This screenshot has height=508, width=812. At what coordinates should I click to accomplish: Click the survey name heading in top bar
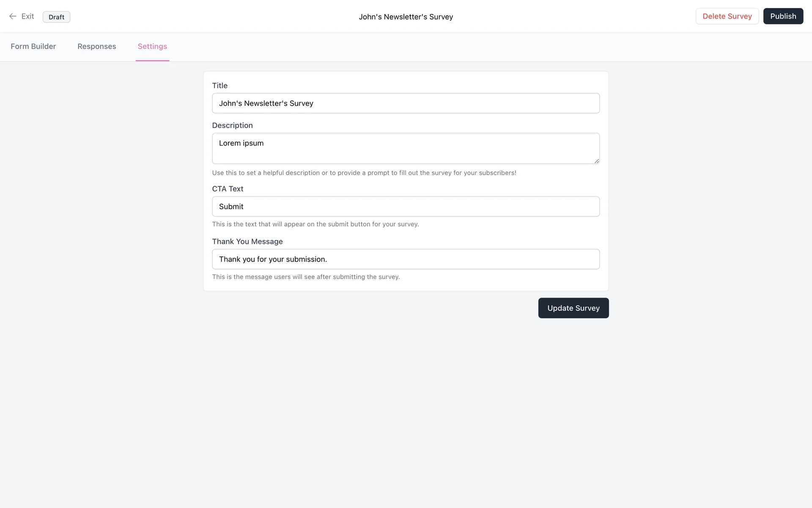tap(406, 17)
